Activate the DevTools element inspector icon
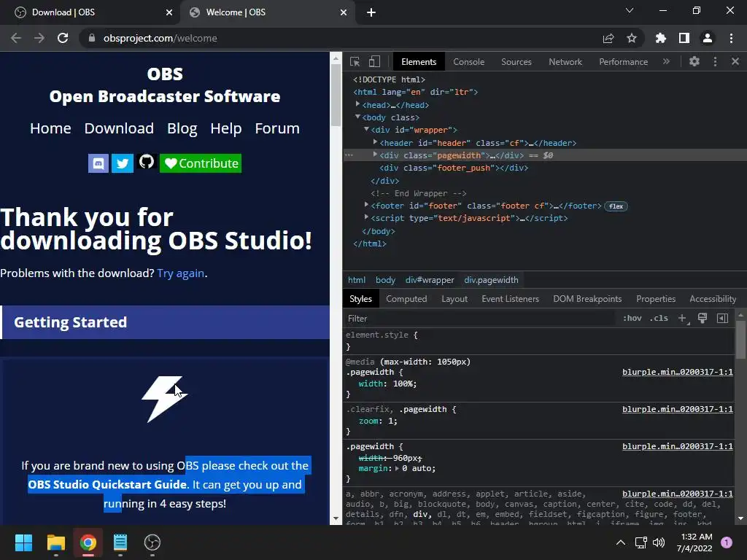Screen dimensions: 747x560 pyautogui.click(x=355, y=61)
